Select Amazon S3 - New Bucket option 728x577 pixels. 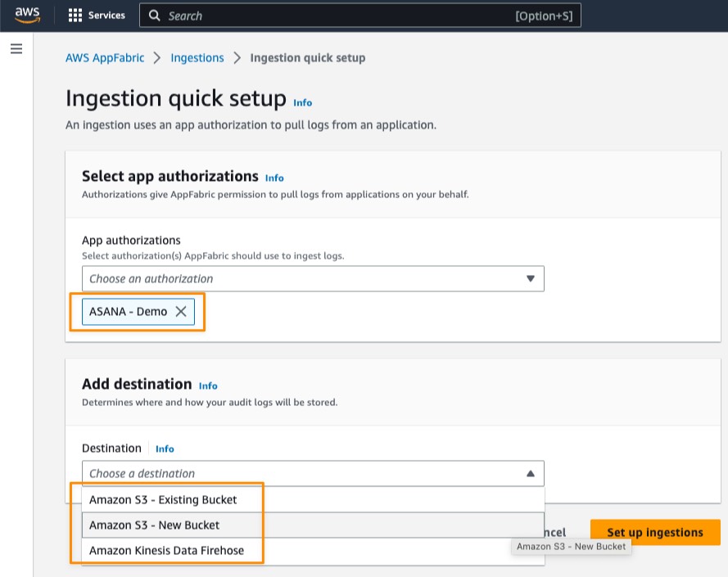313,525
